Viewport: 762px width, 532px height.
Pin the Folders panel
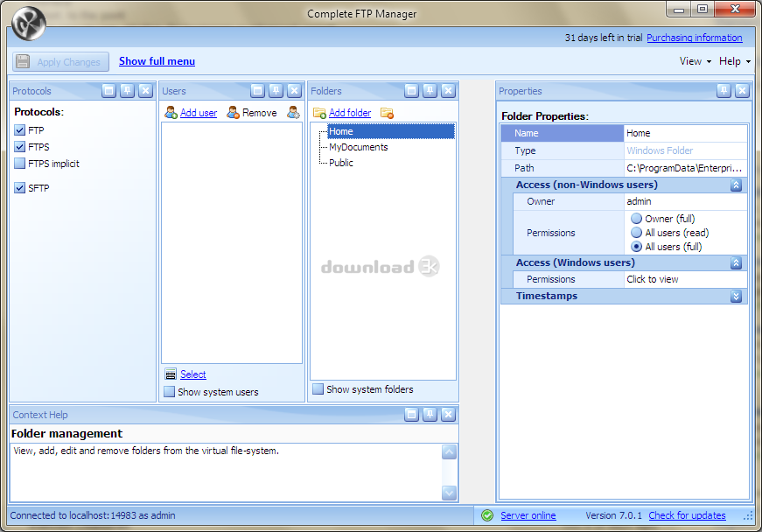(430, 90)
